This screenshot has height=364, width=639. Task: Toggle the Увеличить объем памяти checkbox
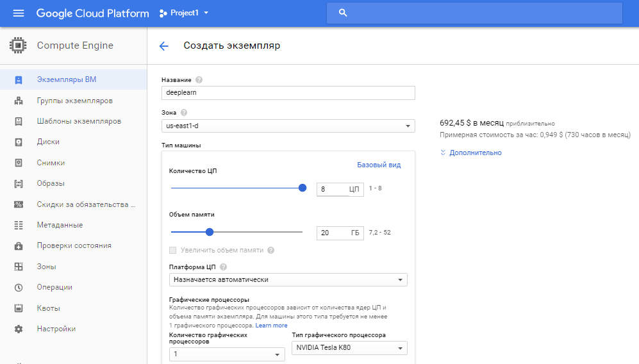172,250
